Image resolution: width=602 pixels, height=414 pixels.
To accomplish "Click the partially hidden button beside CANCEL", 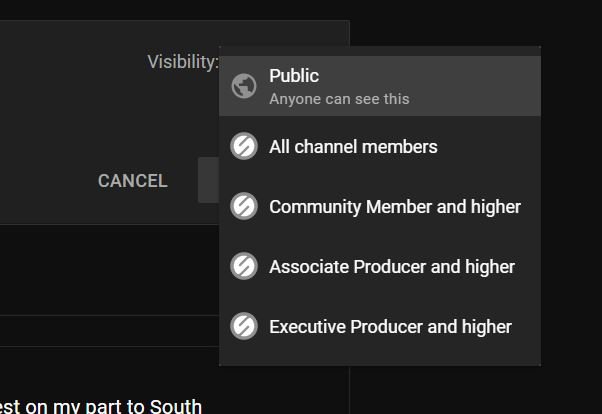I will pyautogui.click(x=208, y=181).
